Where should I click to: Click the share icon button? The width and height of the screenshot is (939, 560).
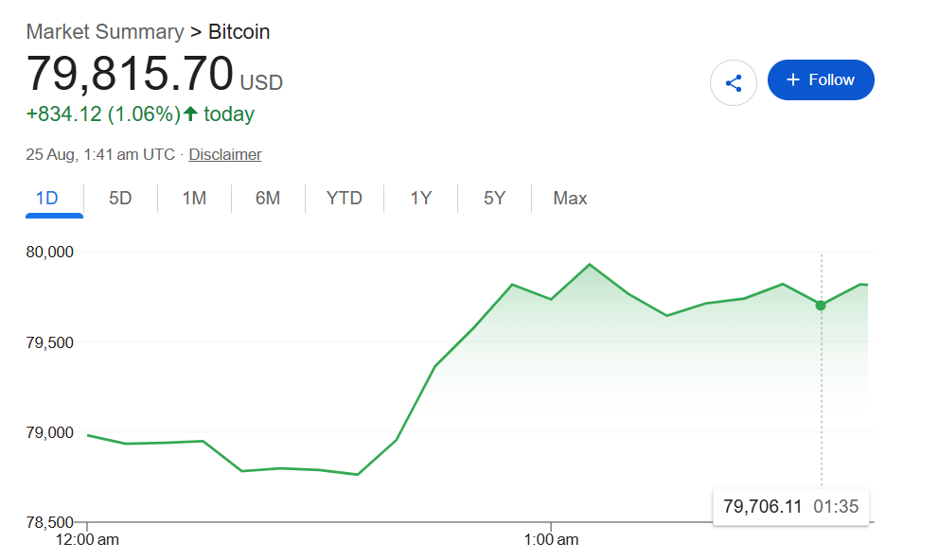733,82
